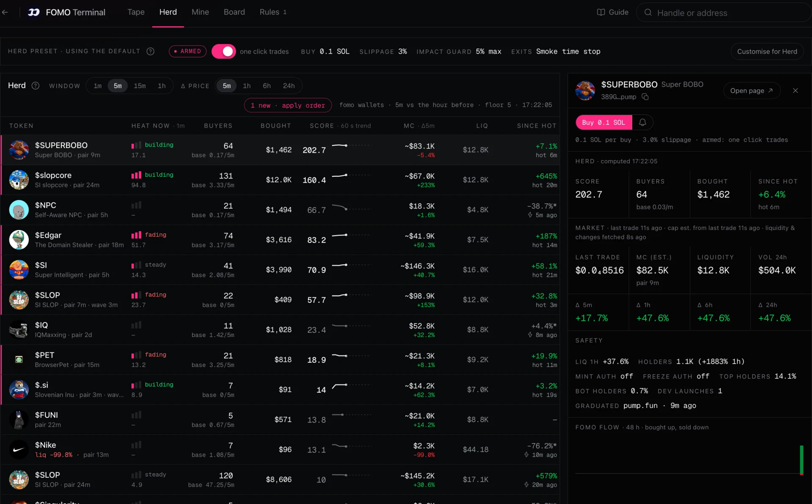Click the $.si Slovenian Inu avatar
812x504 pixels.
click(x=19, y=389)
